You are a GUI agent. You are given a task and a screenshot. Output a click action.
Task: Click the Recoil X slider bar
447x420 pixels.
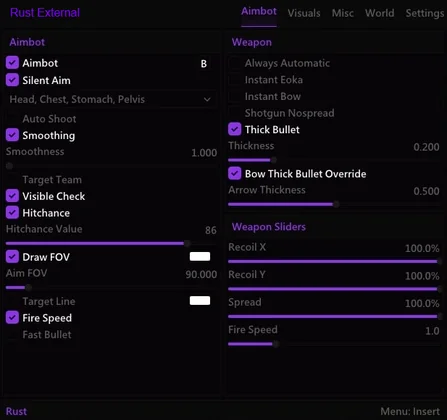pyautogui.click(x=334, y=262)
